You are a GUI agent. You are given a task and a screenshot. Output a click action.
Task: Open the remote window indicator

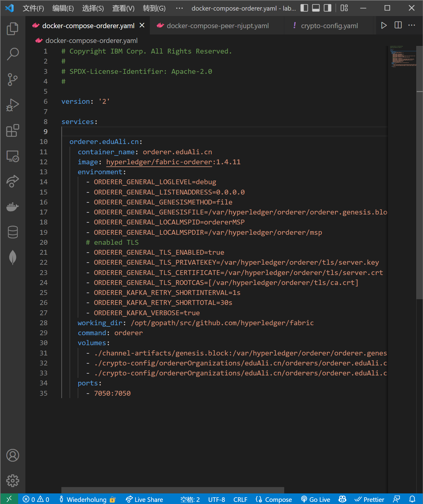click(x=9, y=499)
